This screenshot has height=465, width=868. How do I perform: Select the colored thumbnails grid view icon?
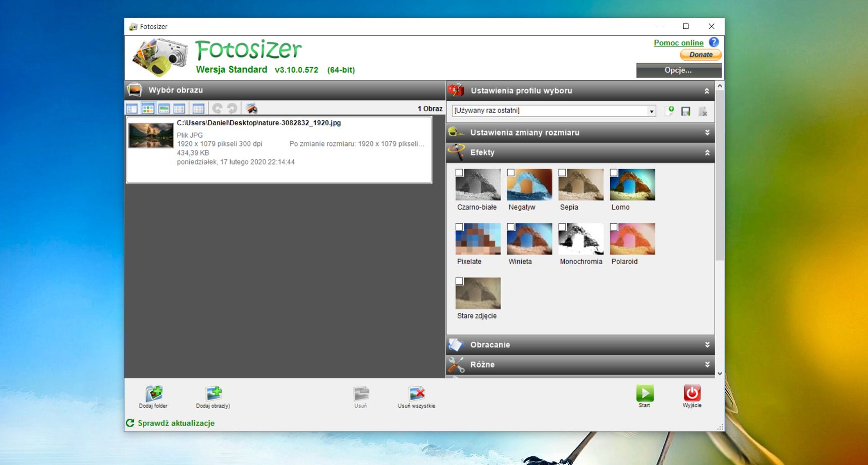pyautogui.click(x=148, y=109)
